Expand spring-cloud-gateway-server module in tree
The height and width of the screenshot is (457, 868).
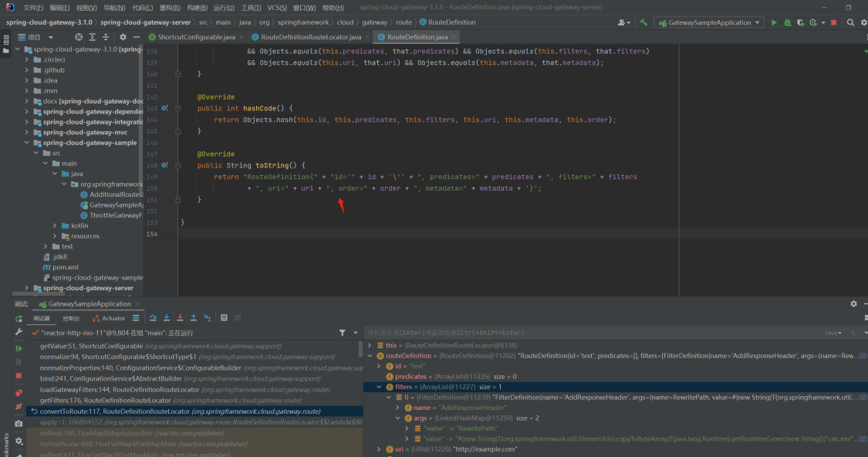point(26,288)
